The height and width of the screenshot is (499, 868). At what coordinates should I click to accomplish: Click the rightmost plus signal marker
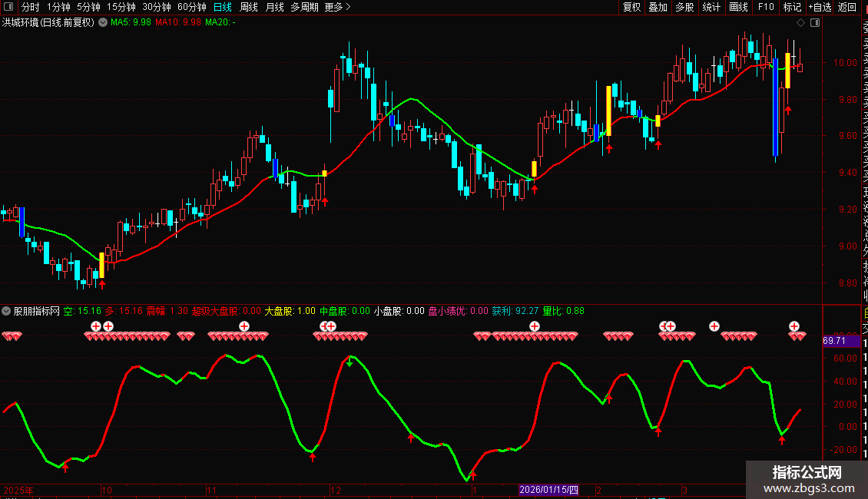tap(793, 326)
